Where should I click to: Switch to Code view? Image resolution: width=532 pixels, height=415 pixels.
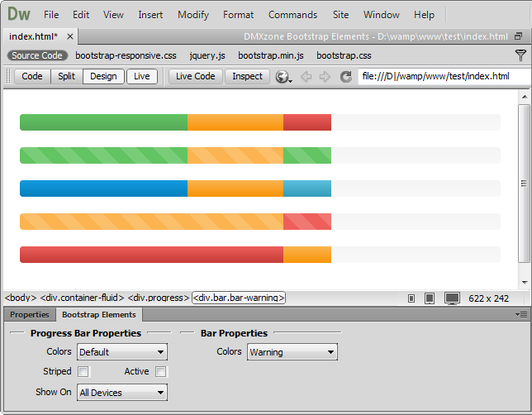[32, 76]
